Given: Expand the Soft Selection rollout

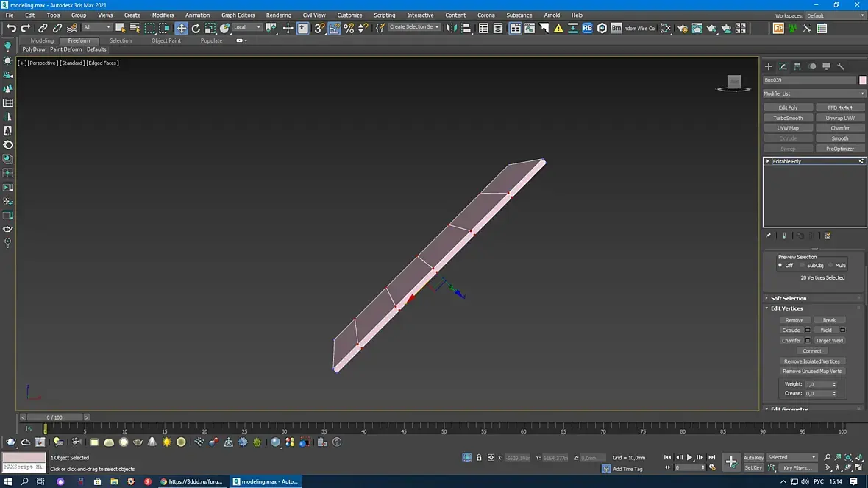Looking at the screenshot, I should point(789,298).
